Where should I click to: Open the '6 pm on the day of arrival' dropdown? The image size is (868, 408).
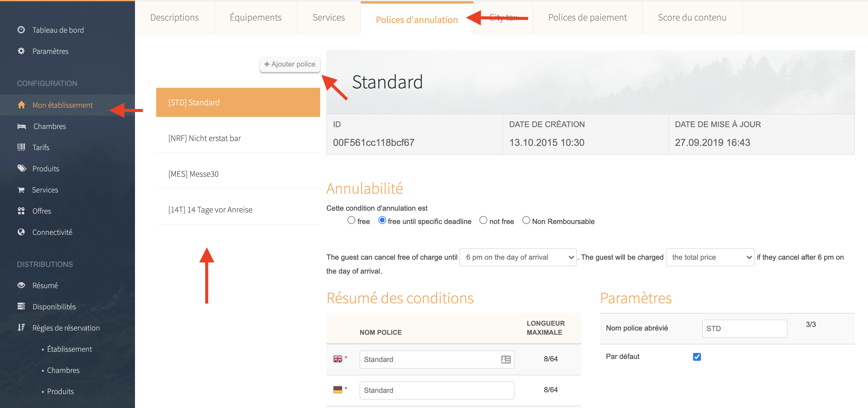518,257
